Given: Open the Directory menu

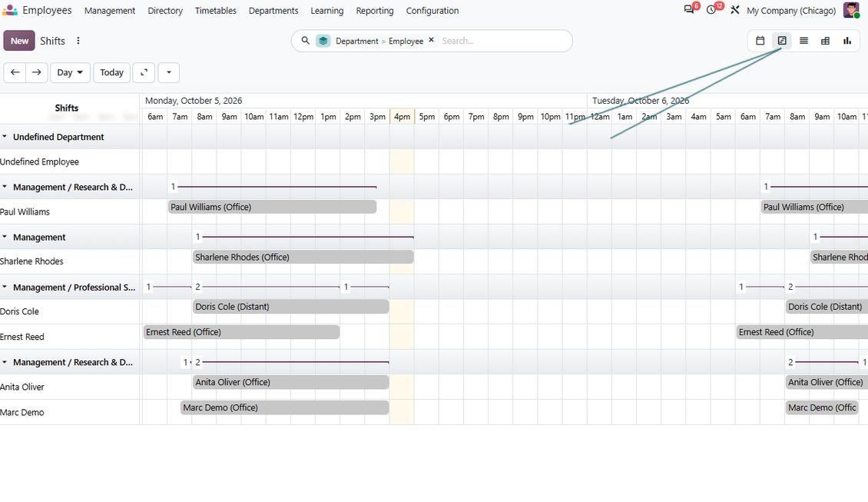Looking at the screenshot, I should (x=165, y=11).
